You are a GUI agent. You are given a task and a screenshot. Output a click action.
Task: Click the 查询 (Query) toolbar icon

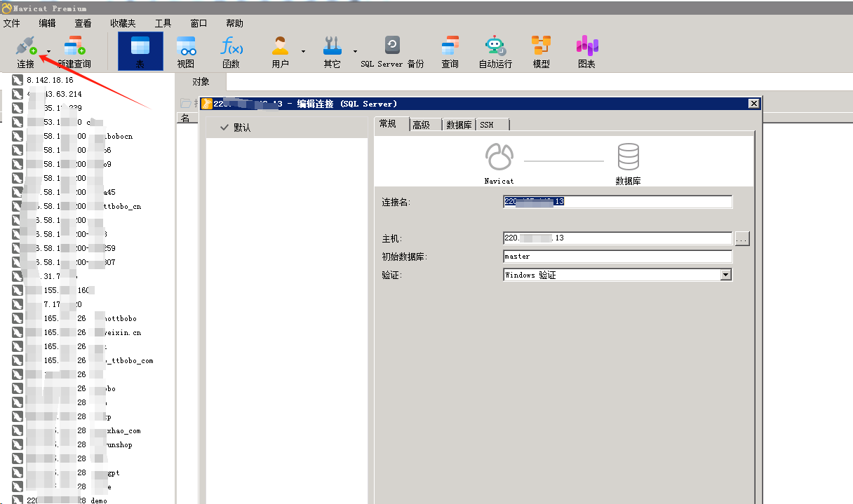450,46
